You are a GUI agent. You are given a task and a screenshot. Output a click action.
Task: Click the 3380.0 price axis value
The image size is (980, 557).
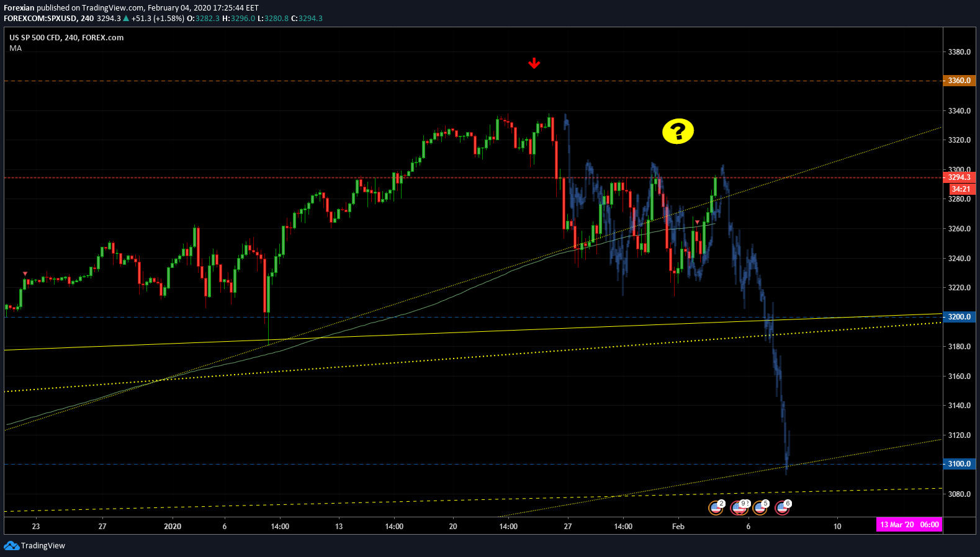[960, 52]
